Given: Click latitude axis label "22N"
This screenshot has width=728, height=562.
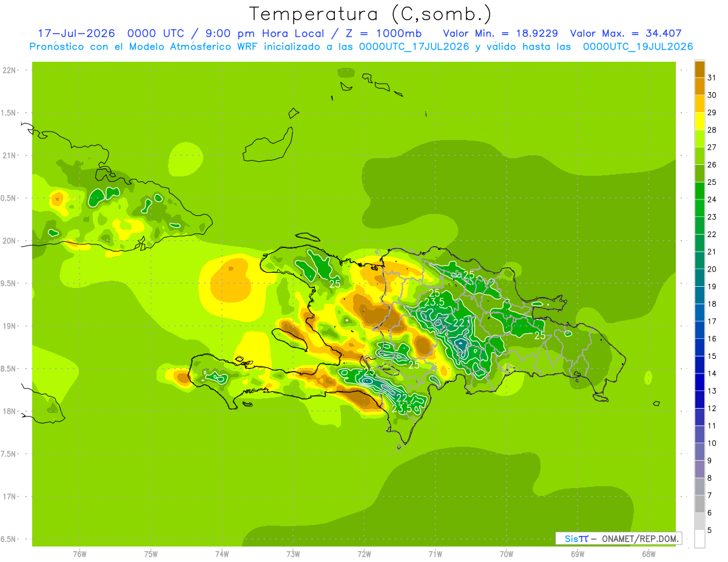Looking at the screenshot, I should coord(10,70).
